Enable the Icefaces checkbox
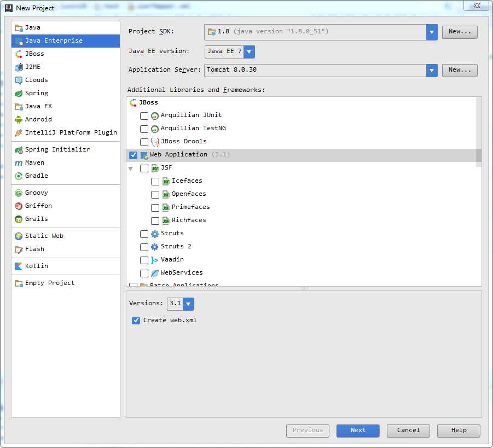Image resolution: width=493 pixels, height=448 pixels. (x=155, y=182)
